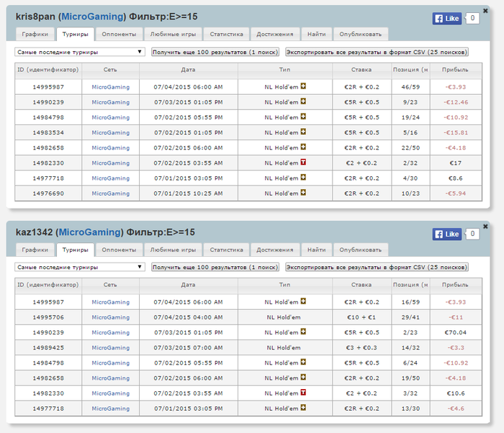Viewport: 504px width, 433px height.
Task: Export kris8pan results to CSV
Action: (377, 52)
